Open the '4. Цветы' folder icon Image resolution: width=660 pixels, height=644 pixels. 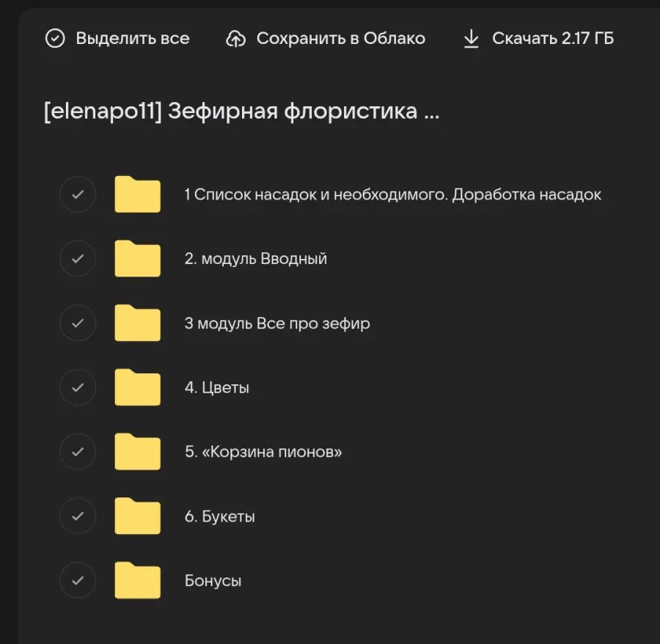tap(137, 387)
